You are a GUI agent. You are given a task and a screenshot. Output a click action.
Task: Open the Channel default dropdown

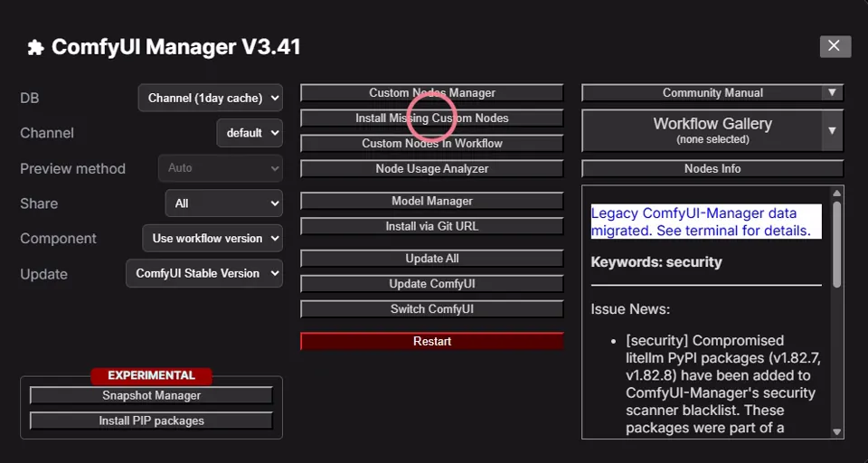(250, 133)
